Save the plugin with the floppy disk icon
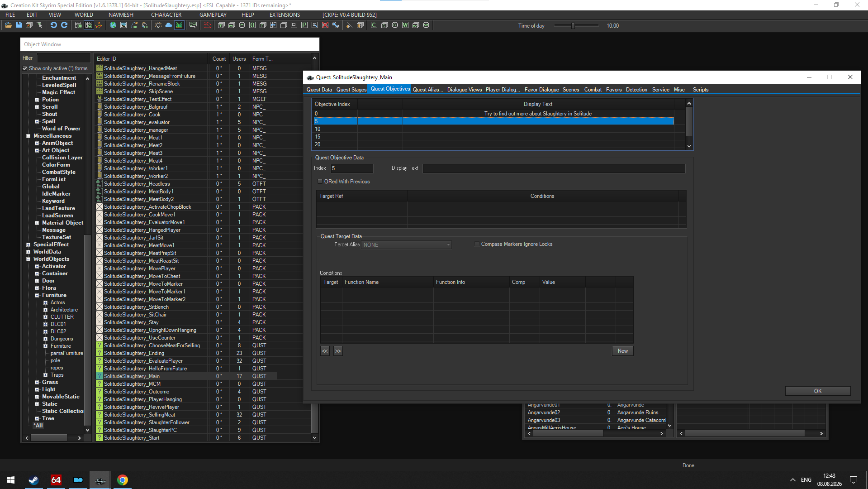 pyautogui.click(x=19, y=25)
